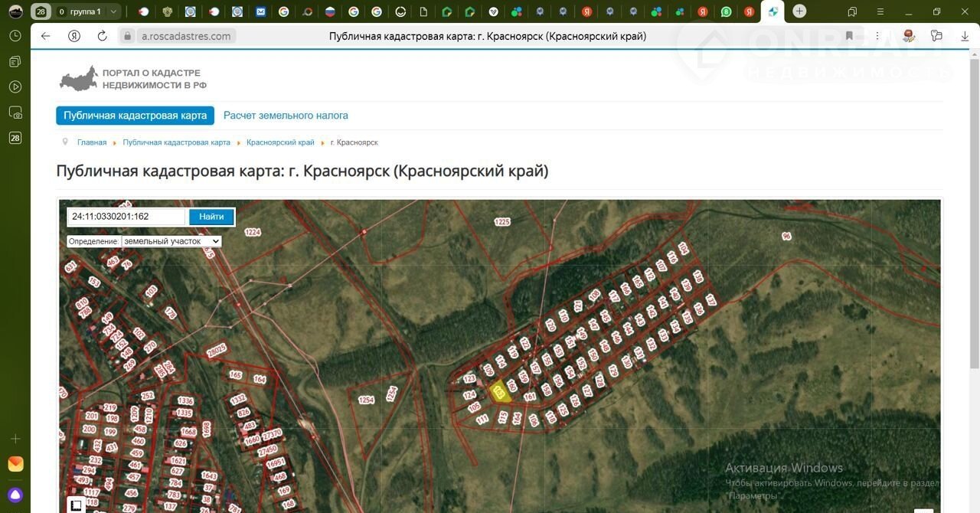Launch Alice assistant in the sidebar
980x513 pixels.
15,495
